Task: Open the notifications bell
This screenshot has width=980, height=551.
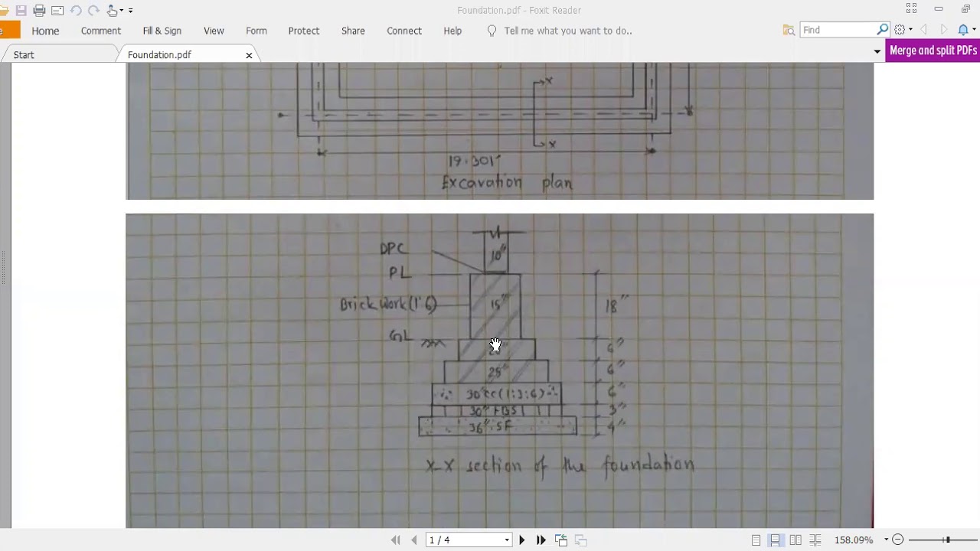Action: 964,30
